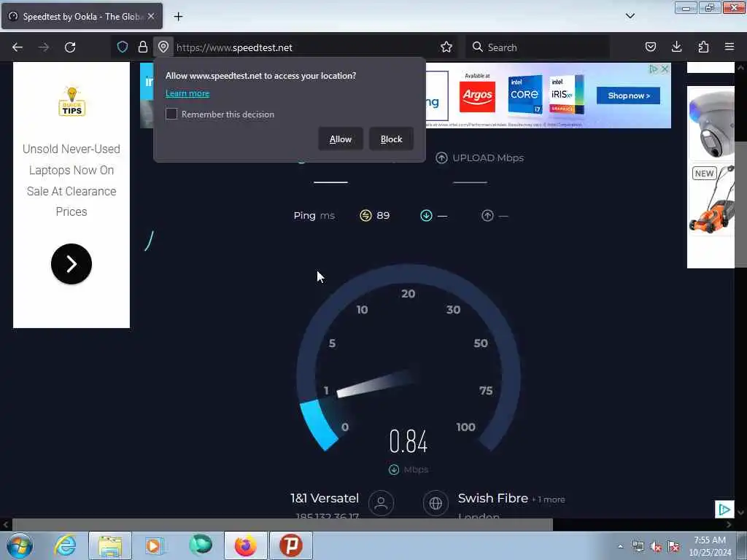Click the muted volume tray icon
The image size is (747, 560).
pos(656,547)
